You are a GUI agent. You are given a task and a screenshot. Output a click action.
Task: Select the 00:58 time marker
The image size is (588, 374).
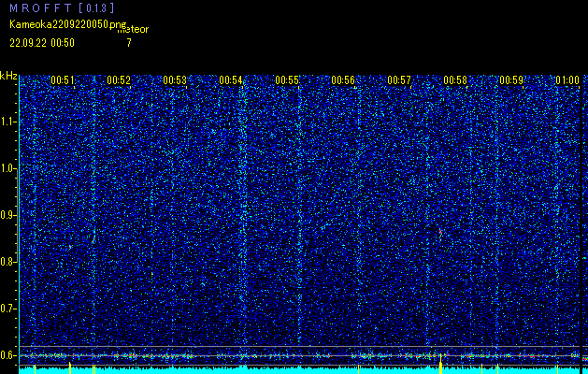point(455,80)
